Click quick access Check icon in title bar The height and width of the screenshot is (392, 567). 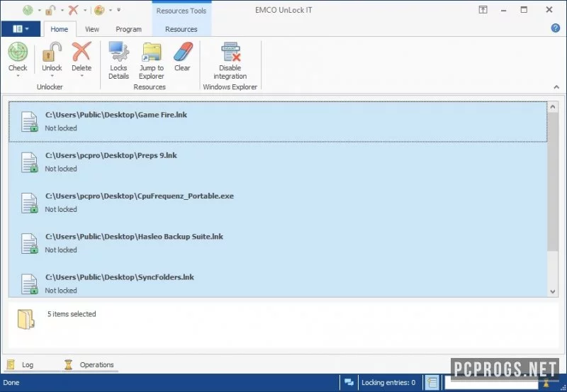pos(28,10)
